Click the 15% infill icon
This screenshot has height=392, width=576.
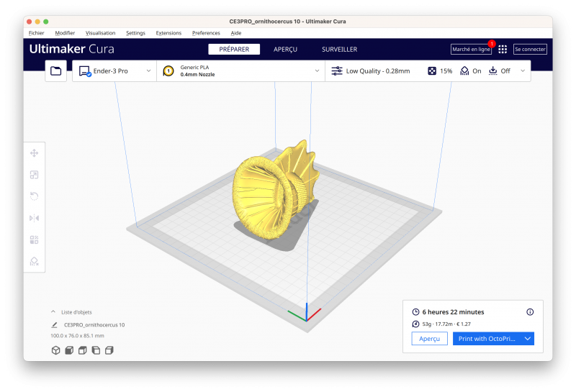pyautogui.click(x=432, y=70)
